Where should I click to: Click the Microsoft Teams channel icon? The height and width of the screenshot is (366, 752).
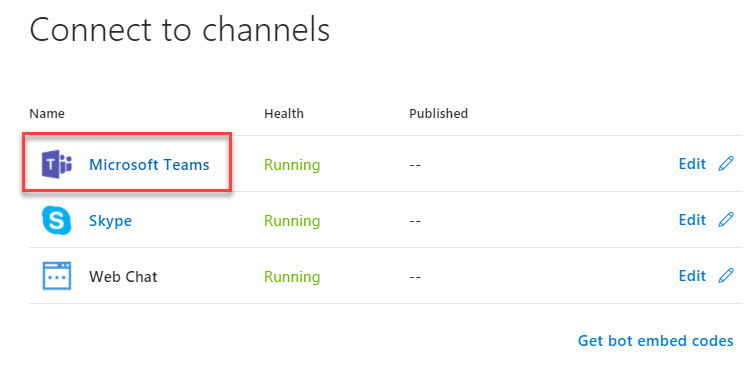point(57,164)
